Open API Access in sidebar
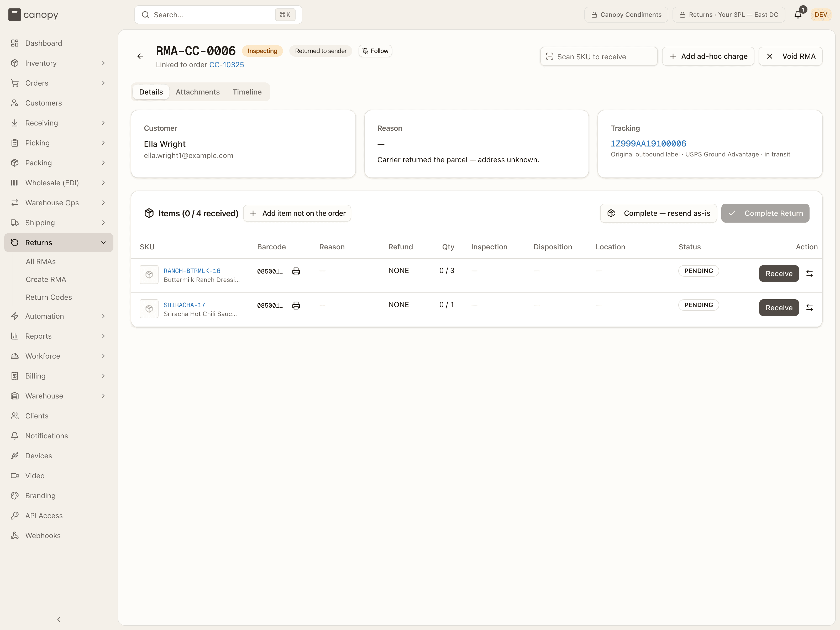Viewport: 840px width, 630px height. coord(59,516)
